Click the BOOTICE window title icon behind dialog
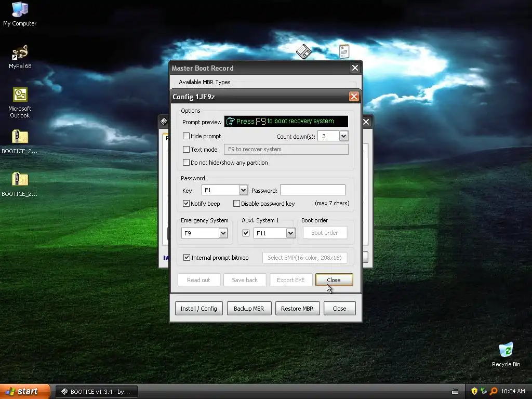 pos(164,122)
